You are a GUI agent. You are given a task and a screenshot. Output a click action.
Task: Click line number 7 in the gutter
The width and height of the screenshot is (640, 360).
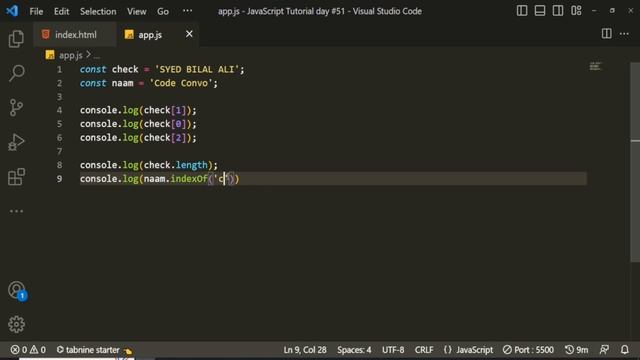[60, 151]
